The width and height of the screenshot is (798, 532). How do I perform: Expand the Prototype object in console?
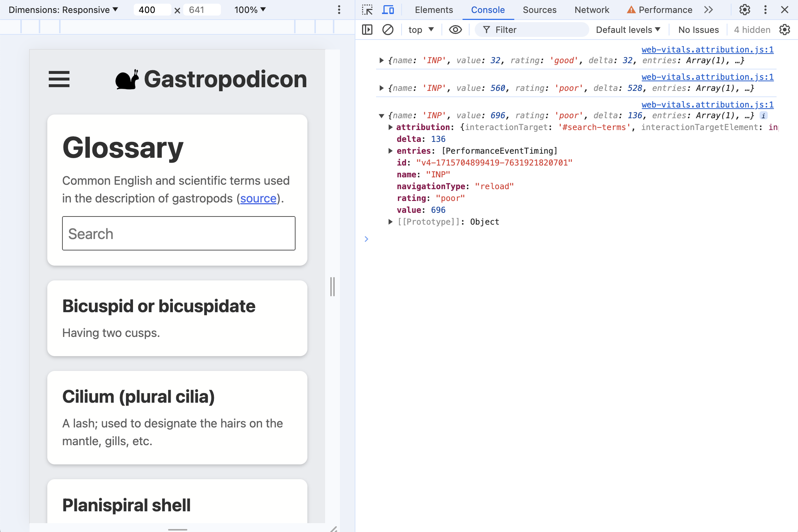[391, 222]
